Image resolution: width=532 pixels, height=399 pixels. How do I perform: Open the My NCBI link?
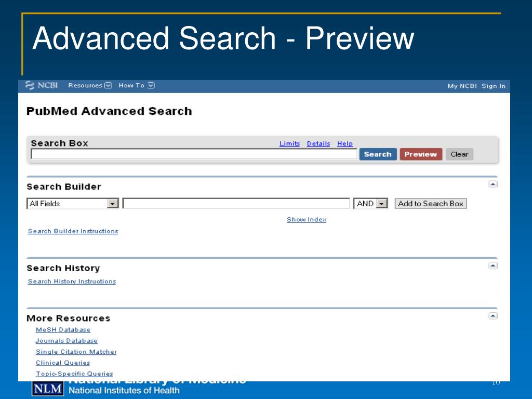462,86
